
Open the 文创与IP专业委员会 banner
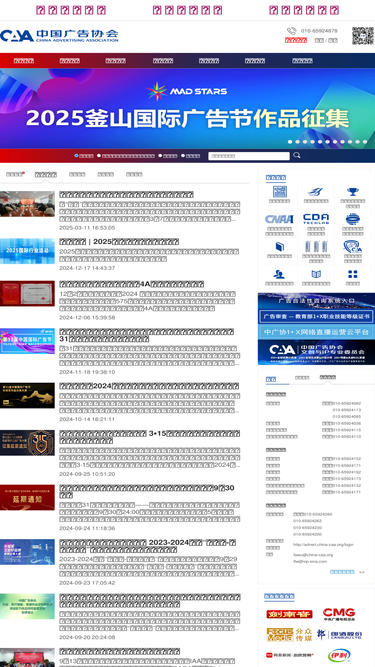316,352
